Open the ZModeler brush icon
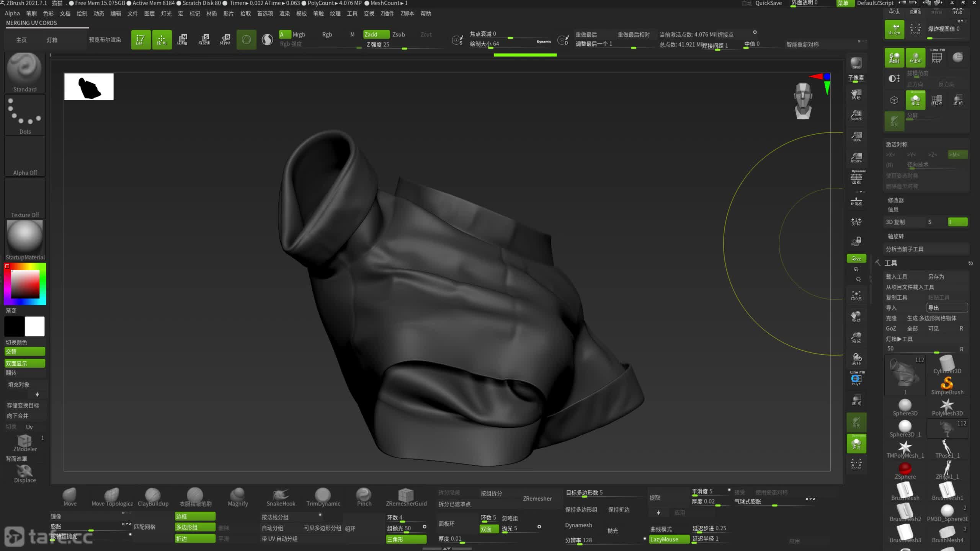Viewport: 980px width, 551px height. point(25,443)
